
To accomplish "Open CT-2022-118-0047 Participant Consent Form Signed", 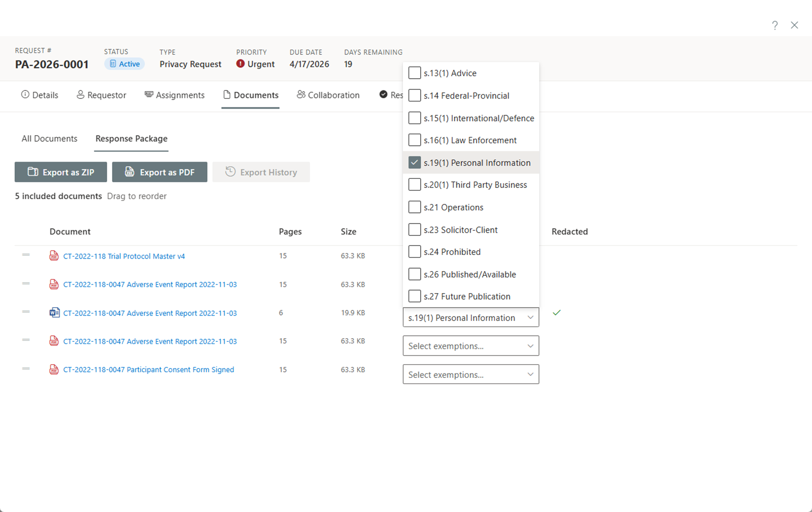I will coord(148,369).
